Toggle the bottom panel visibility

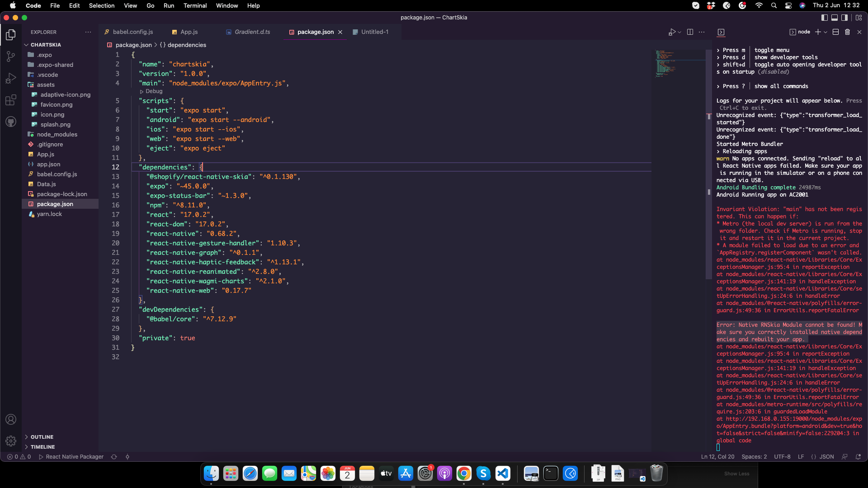834,17
